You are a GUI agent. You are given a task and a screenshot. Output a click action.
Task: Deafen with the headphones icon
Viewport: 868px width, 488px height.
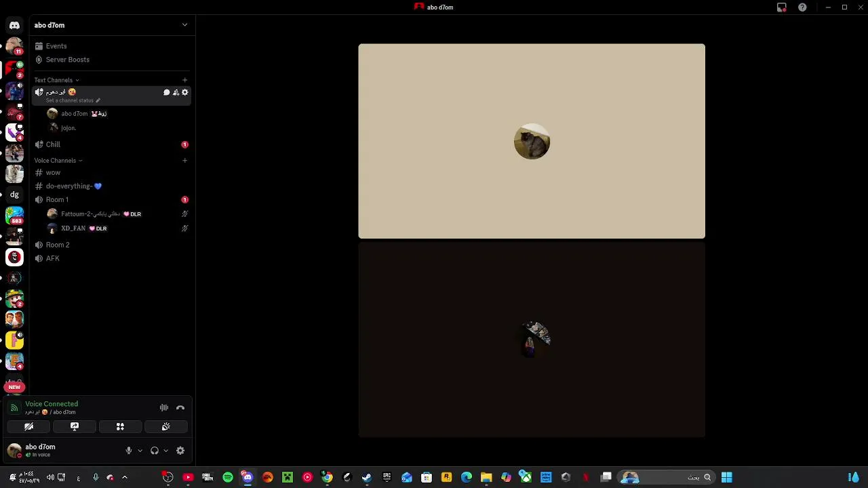click(x=155, y=450)
